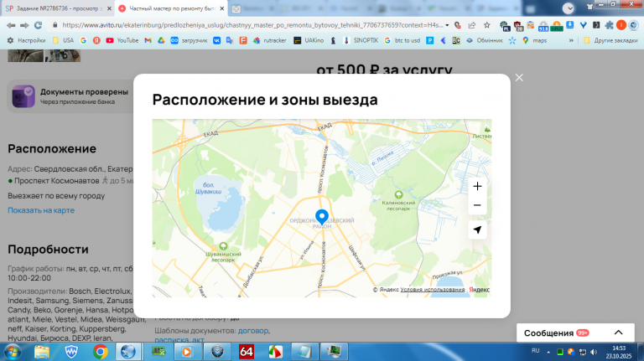644x361 pixels.
Task: Go forward in browser history
Action: tap(24, 25)
